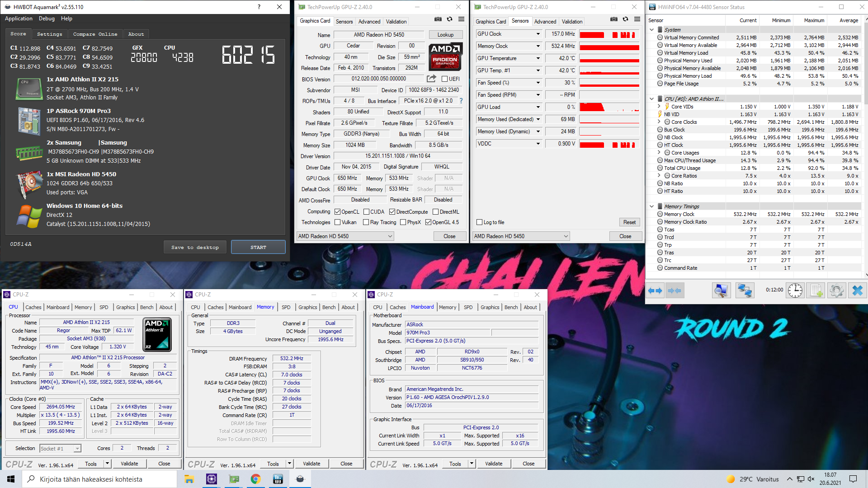Click GPU Load red sensor graph
The width and height of the screenshot is (868, 488).
click(609, 107)
